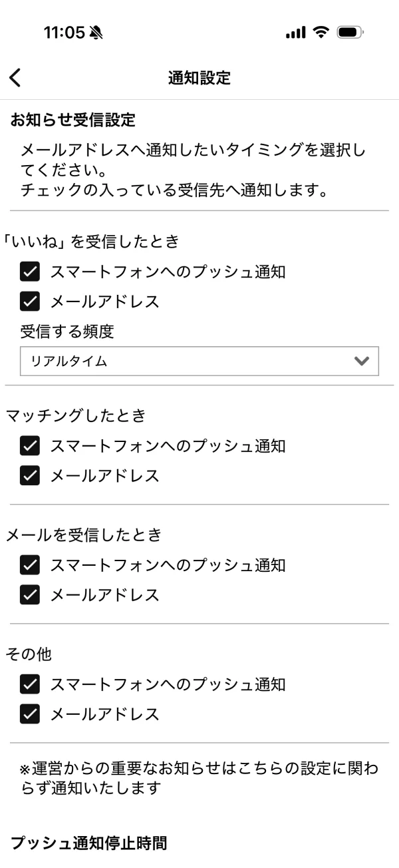Open the 受信する頻度 dropdown showing リアルタイム
Viewport: 399px width, 868px height.
coord(199,361)
